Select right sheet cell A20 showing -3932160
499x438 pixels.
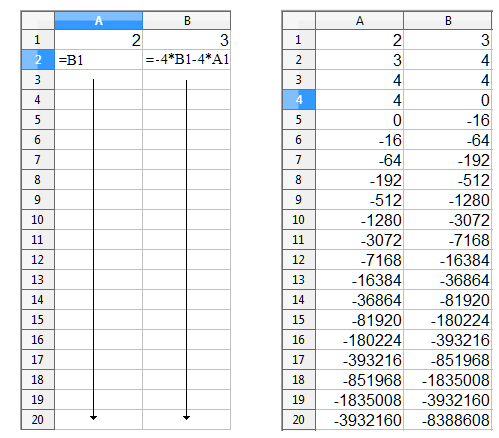(x=359, y=420)
